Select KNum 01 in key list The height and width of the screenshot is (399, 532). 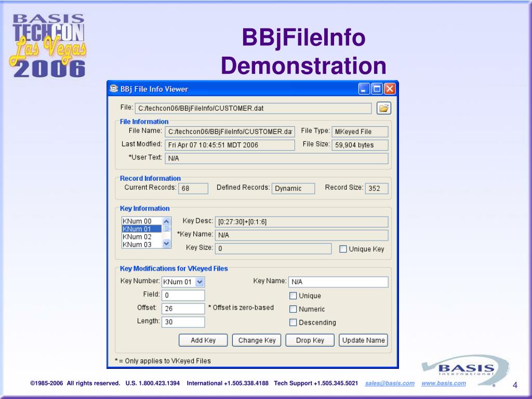click(x=141, y=229)
